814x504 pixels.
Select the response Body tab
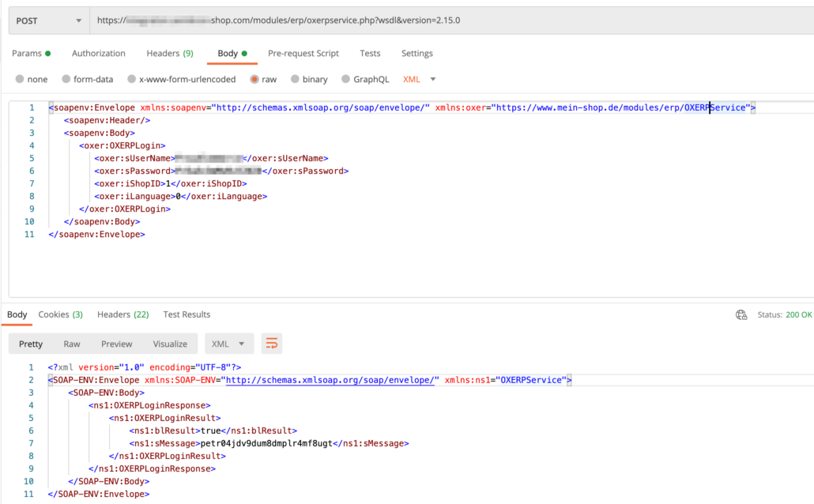pos(17,314)
